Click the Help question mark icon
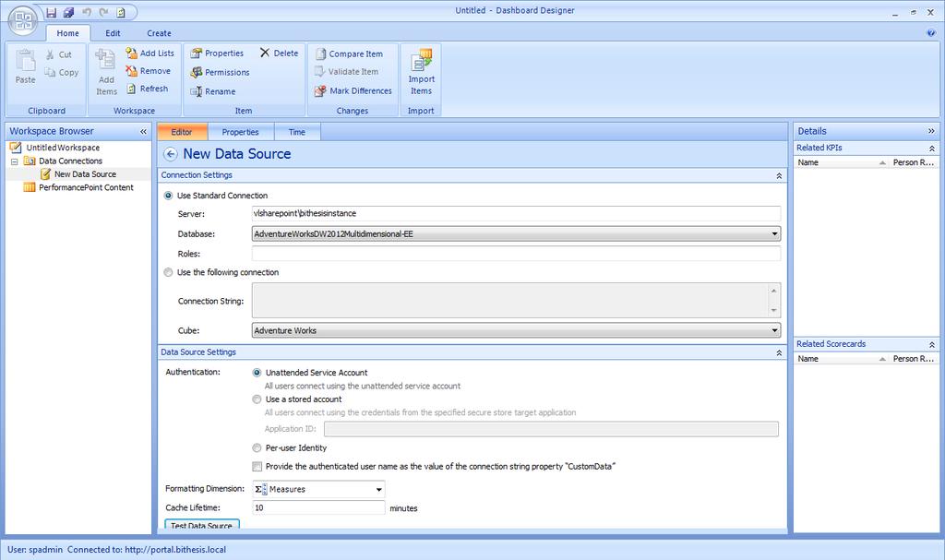This screenshot has width=945, height=560. [x=931, y=32]
